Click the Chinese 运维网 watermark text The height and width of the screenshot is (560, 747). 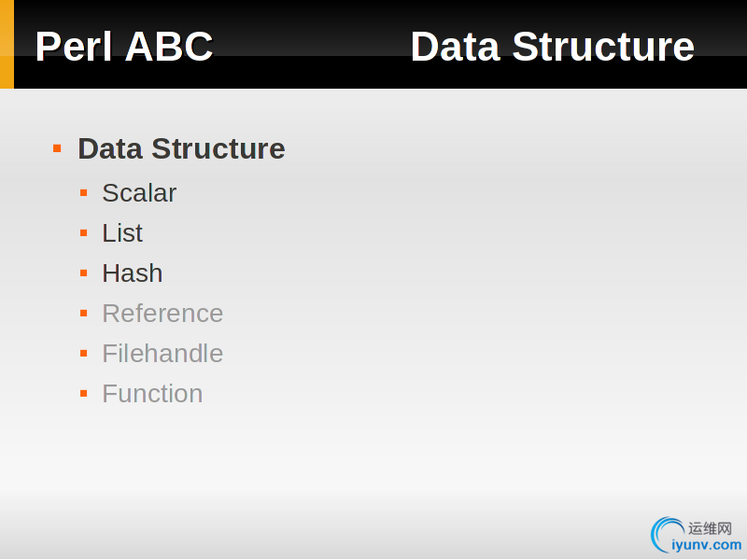click(x=710, y=528)
